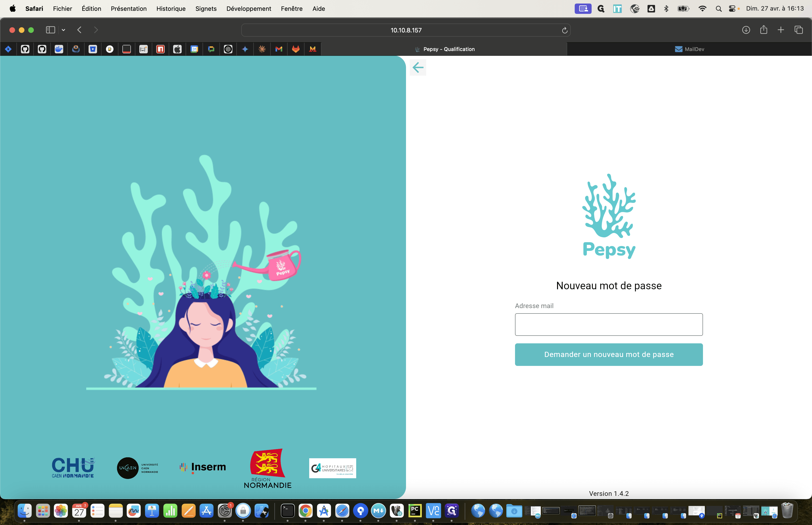Viewport: 812px width, 525px height.
Task: Show the tab overview
Action: pos(798,30)
